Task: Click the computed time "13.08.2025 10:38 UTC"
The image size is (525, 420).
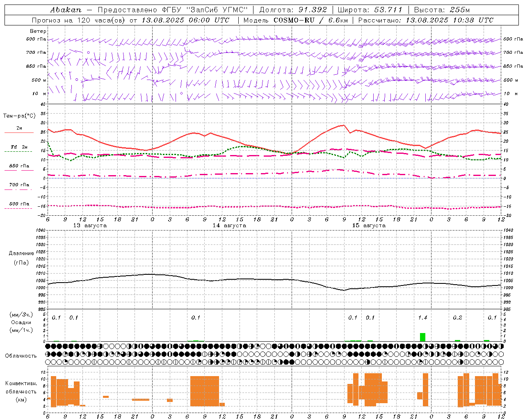Action: (x=450, y=20)
